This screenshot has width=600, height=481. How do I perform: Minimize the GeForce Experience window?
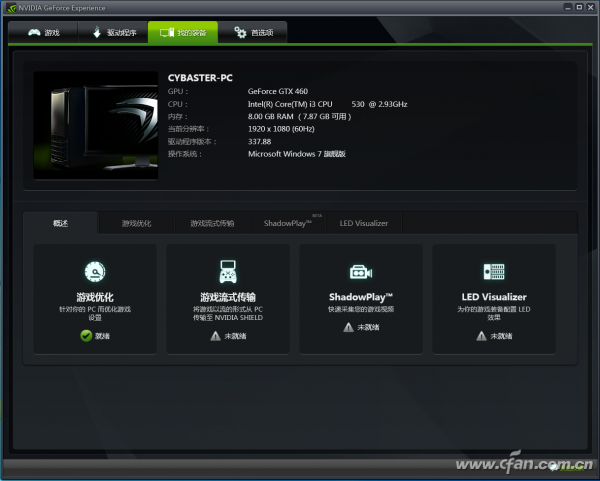click(568, 7)
